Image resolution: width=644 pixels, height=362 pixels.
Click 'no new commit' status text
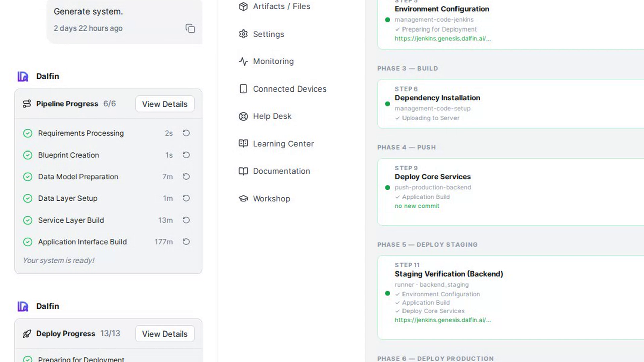click(x=417, y=206)
